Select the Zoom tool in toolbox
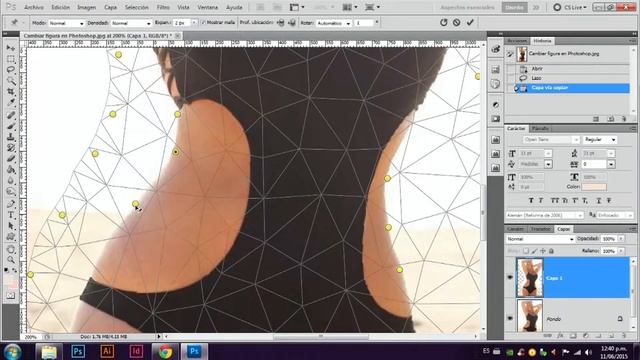 (x=11, y=260)
